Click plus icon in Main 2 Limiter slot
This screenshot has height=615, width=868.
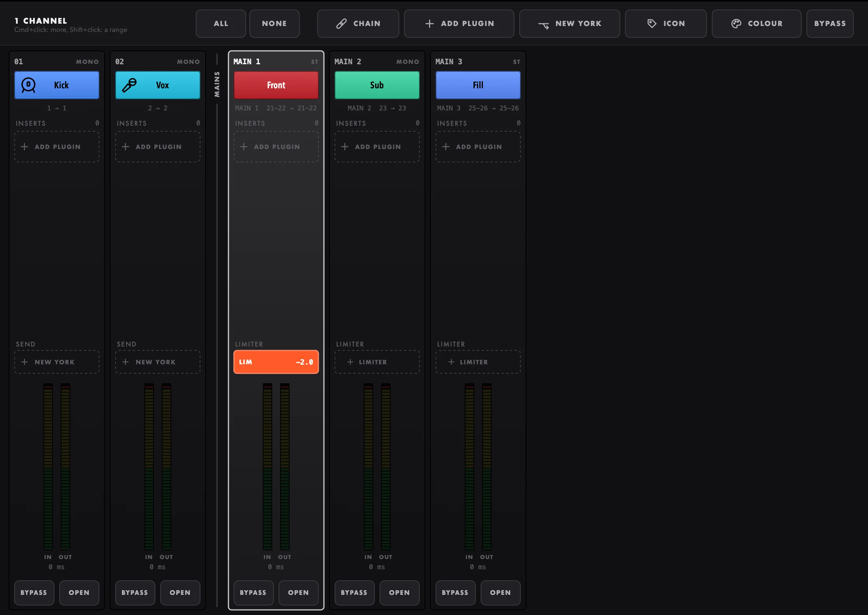click(x=350, y=362)
